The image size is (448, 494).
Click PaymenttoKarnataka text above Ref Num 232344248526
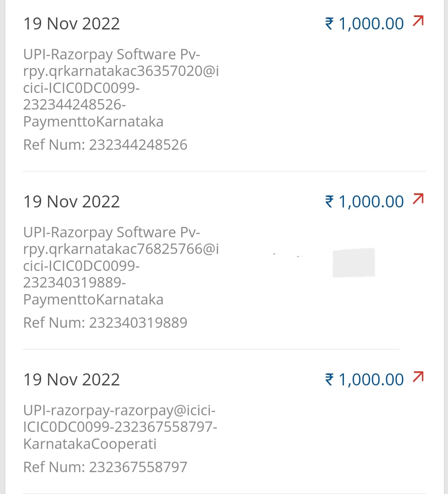pos(93,122)
